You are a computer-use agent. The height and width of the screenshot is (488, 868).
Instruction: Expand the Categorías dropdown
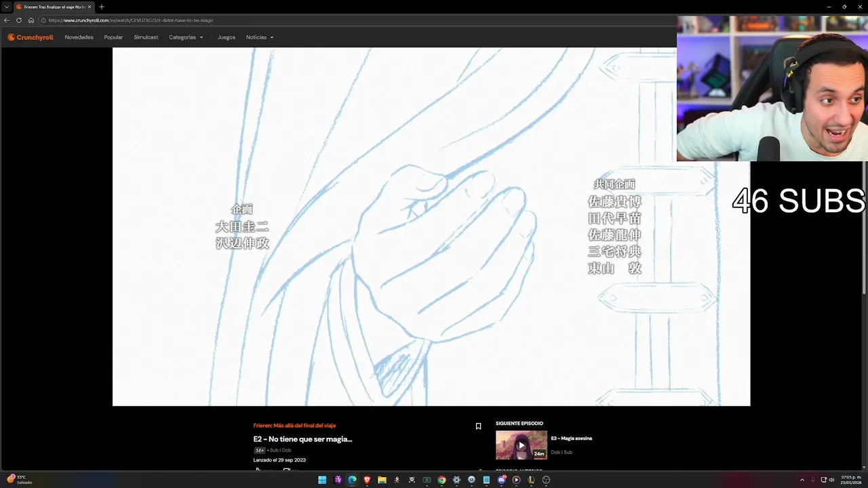186,37
